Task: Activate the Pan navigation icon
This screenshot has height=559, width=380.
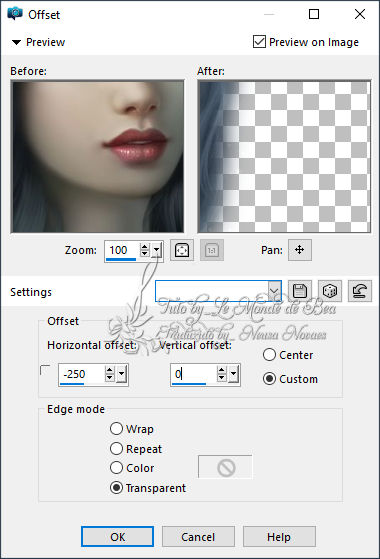Action: 300,250
